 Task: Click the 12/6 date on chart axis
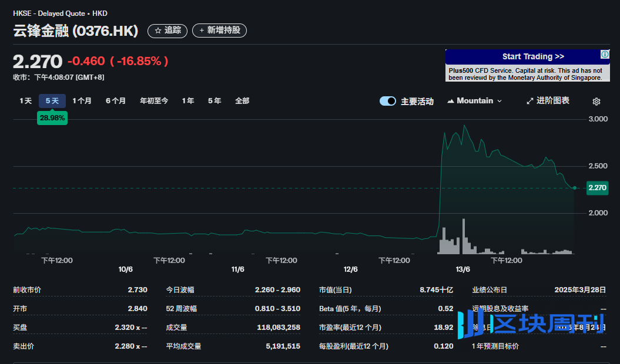[350, 269]
